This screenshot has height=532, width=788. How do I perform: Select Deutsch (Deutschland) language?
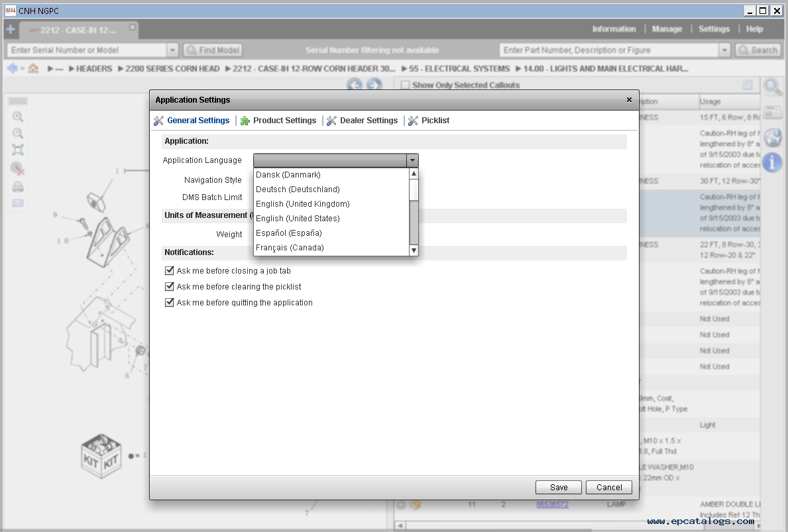click(x=331, y=189)
